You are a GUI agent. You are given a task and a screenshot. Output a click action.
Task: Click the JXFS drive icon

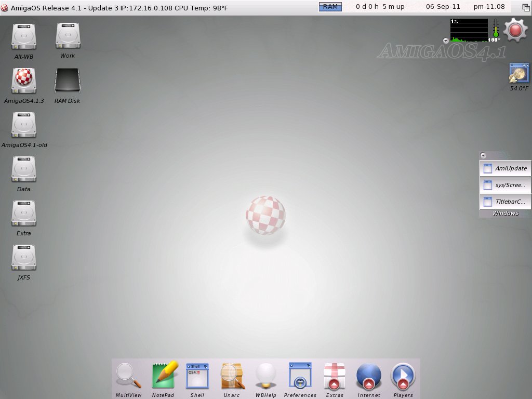click(x=24, y=257)
